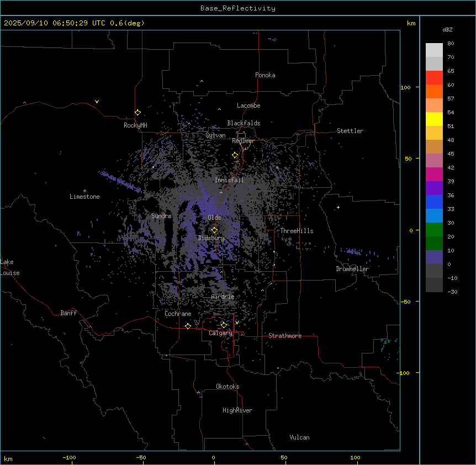Click the Lake Louise label

tap(10, 267)
